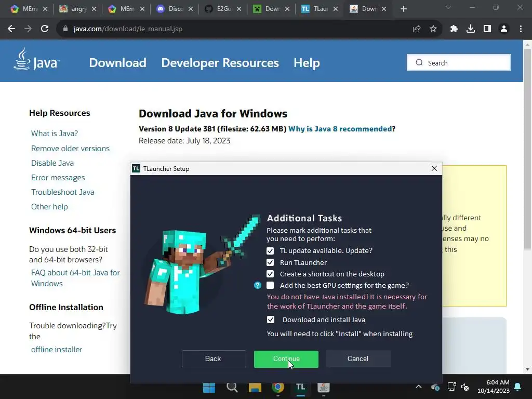Click the blue help question mark icon
532x399 pixels.
[x=258, y=285]
